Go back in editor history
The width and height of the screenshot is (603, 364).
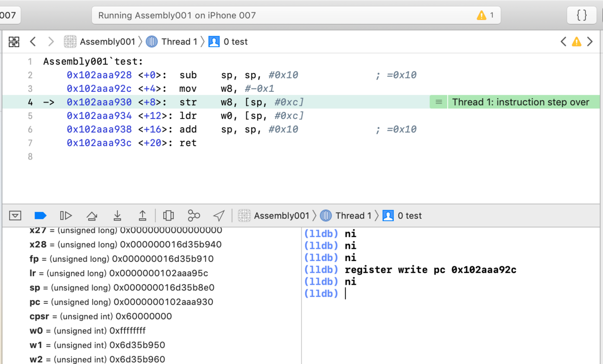click(x=33, y=42)
